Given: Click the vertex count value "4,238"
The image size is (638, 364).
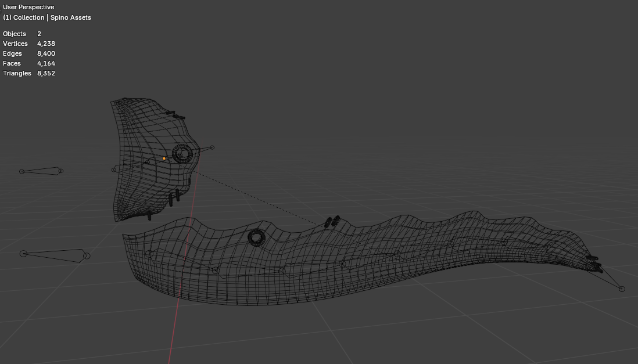Looking at the screenshot, I should 46,44.
